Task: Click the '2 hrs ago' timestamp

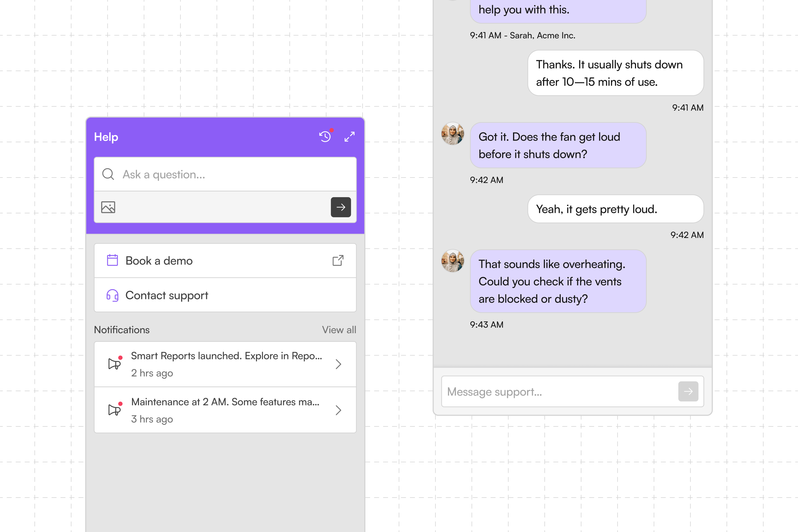Action: point(152,373)
